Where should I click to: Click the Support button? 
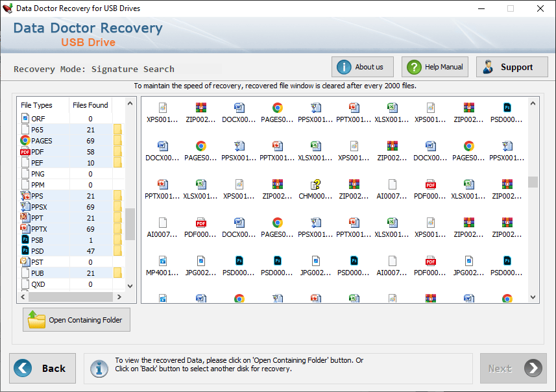click(512, 67)
